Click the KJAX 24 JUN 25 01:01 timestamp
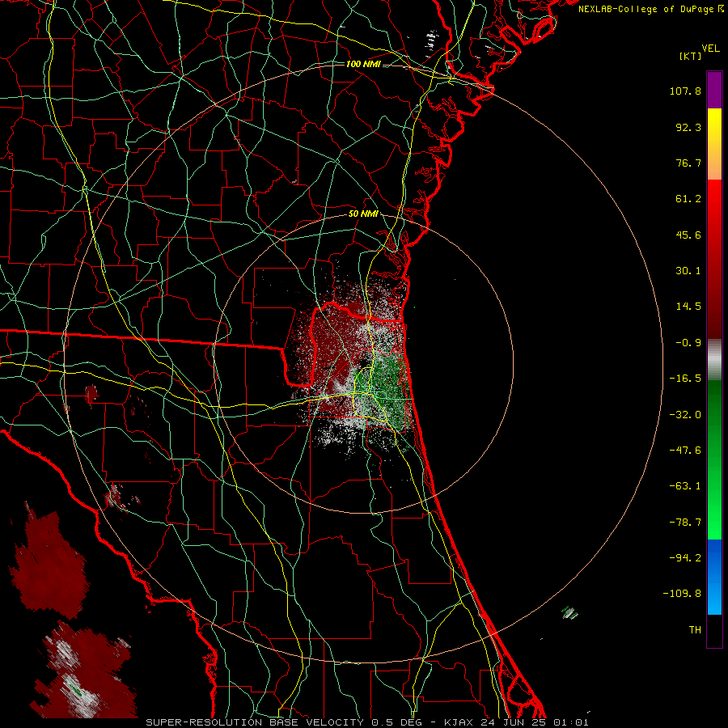Viewport: 728px width, 728px height. pyautogui.click(x=516, y=722)
